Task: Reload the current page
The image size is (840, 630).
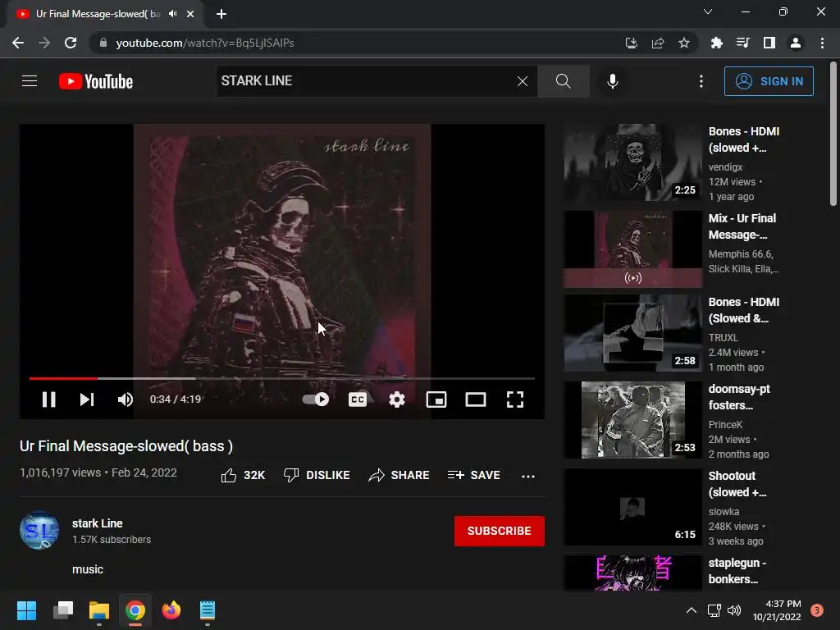Action: tap(71, 43)
